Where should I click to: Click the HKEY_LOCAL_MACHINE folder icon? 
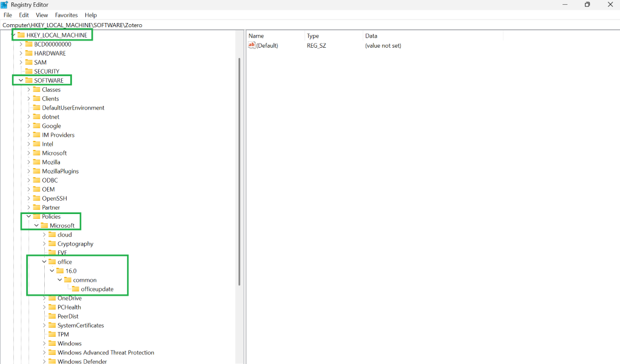tap(21, 35)
